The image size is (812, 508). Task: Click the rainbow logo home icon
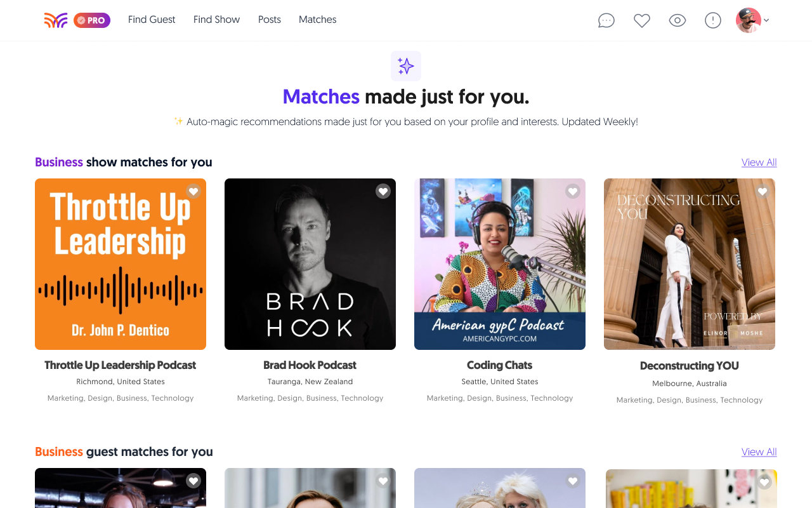[x=56, y=20]
